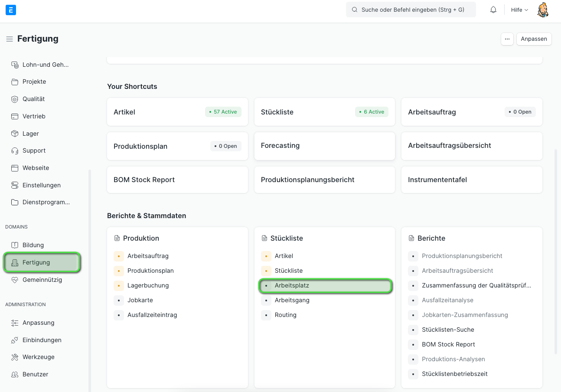This screenshot has height=392, width=561.
Task: Open the Arbeitsgang link
Action: pos(292,300)
